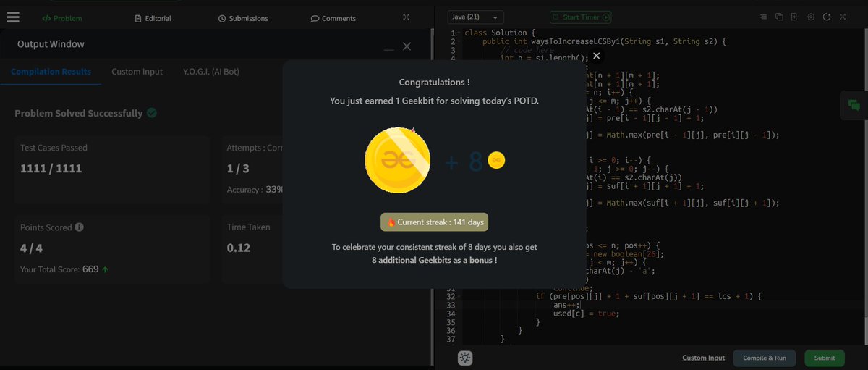
Task: Switch to the Problem tab
Action: tap(62, 18)
